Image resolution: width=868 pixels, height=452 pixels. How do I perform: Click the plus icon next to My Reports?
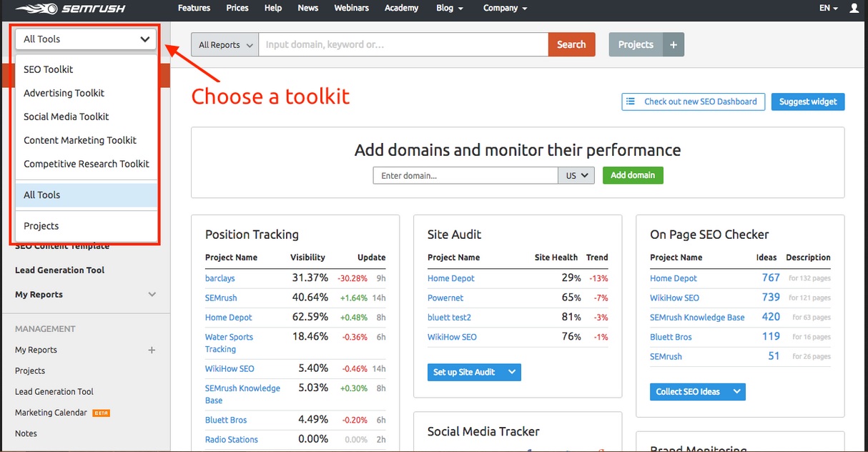coord(152,350)
